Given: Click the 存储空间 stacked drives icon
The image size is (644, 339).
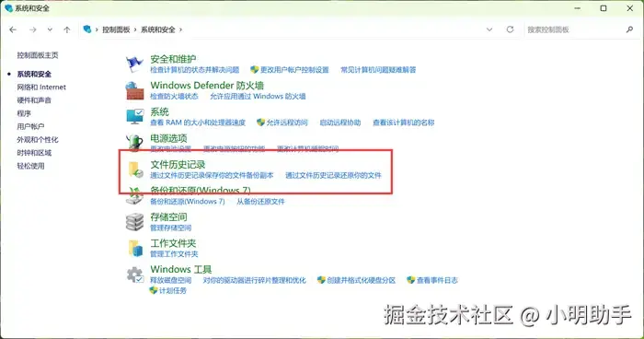Looking at the screenshot, I should (134, 222).
